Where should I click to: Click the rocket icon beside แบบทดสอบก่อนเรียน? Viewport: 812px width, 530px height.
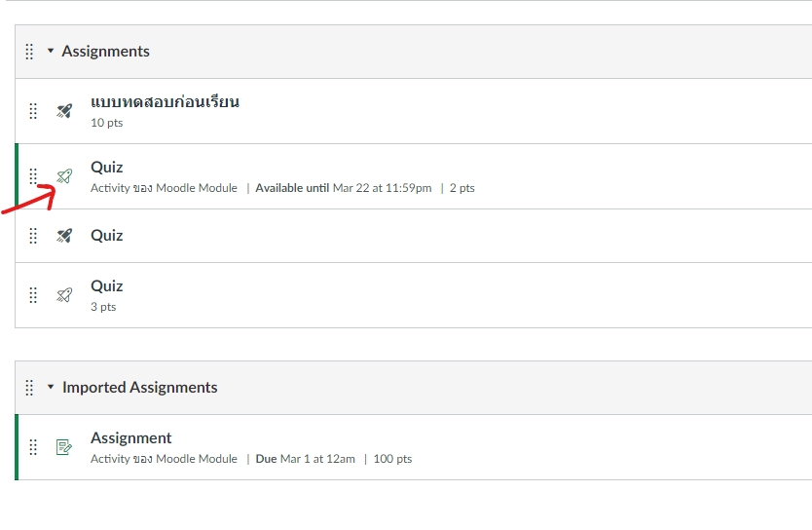pos(64,111)
